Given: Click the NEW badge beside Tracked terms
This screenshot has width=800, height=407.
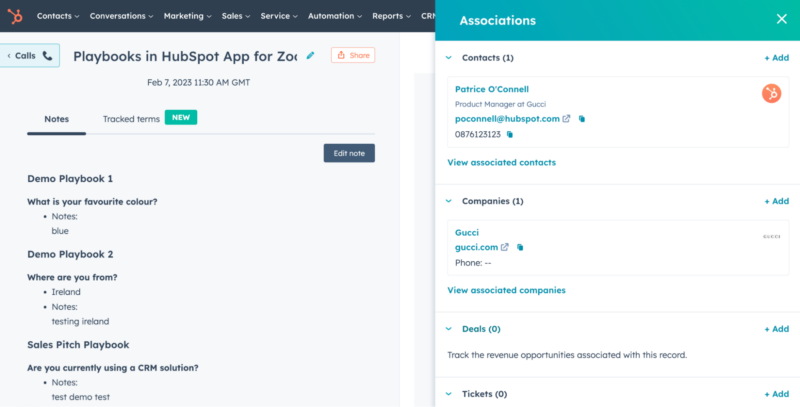Looking at the screenshot, I should 181,117.
